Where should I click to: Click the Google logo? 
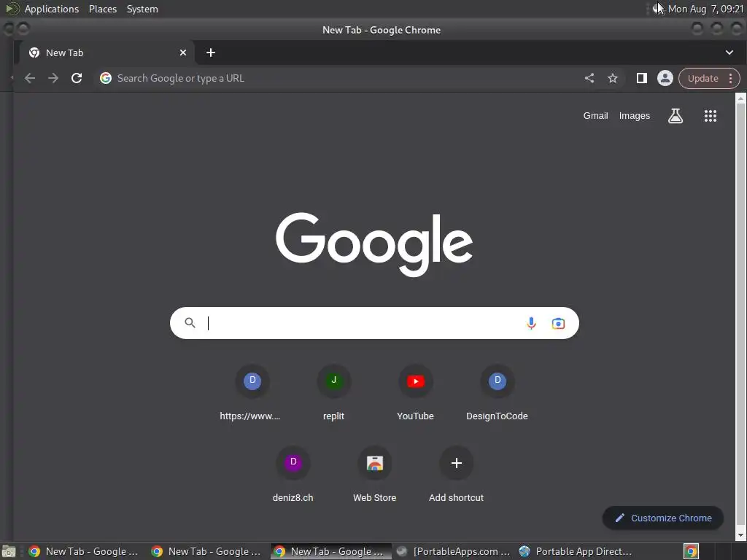click(374, 244)
